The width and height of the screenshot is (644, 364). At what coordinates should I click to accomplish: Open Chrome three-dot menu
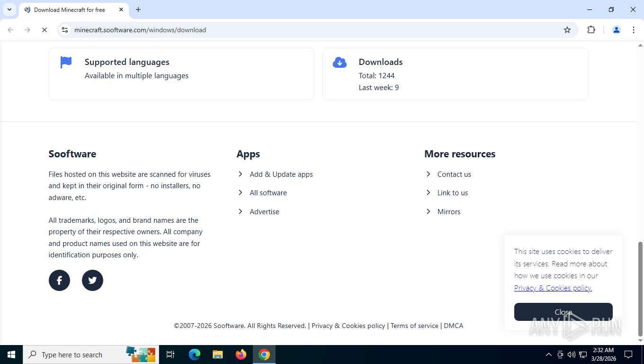(634, 30)
